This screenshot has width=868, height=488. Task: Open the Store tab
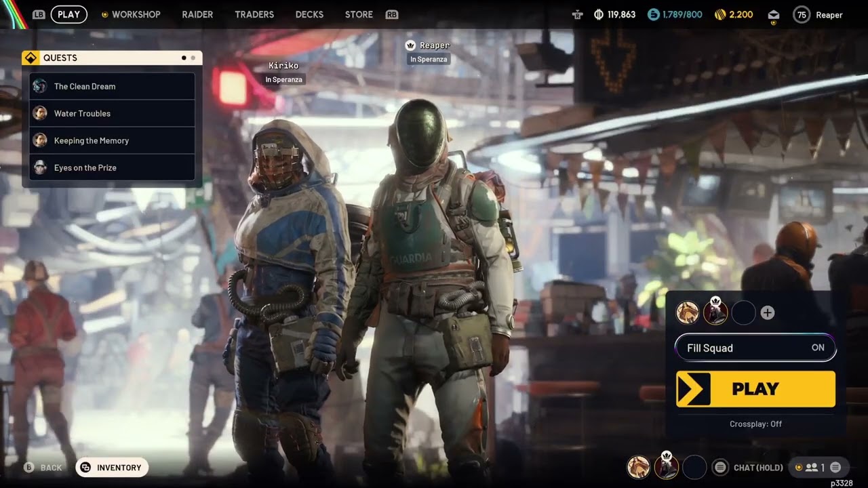(359, 14)
